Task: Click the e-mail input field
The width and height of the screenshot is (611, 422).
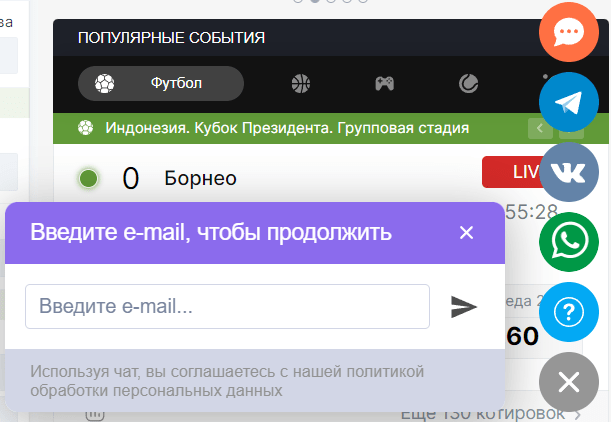Action: [x=228, y=306]
